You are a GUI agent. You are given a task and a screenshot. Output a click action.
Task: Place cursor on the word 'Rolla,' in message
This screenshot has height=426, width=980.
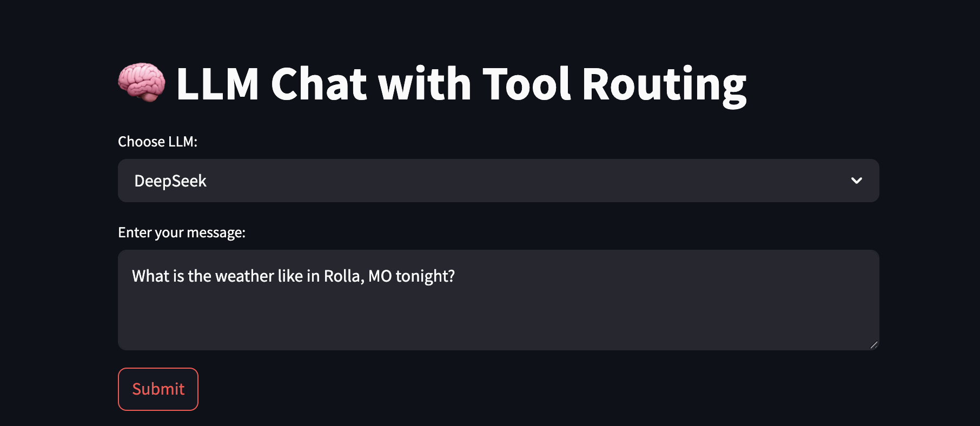[x=343, y=276]
